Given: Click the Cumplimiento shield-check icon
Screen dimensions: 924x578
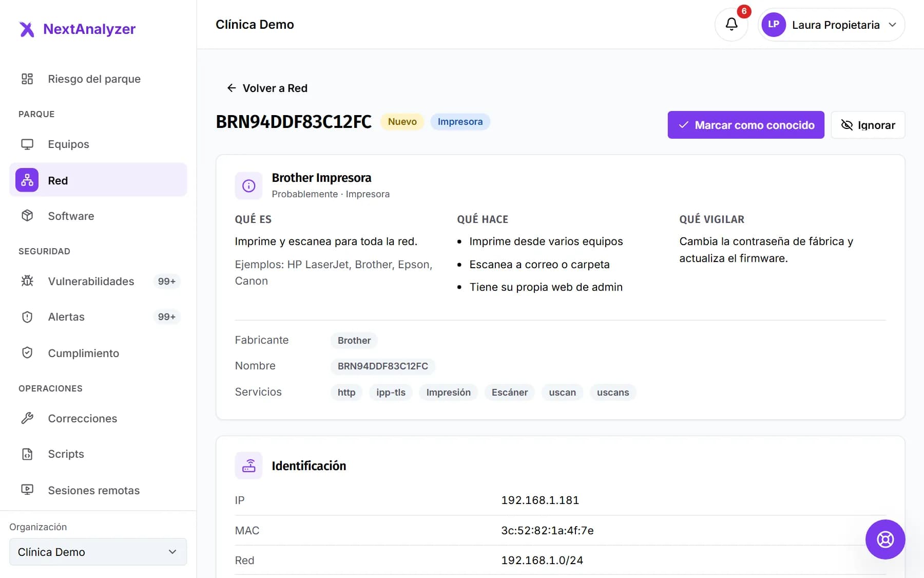Looking at the screenshot, I should pyautogui.click(x=27, y=353).
